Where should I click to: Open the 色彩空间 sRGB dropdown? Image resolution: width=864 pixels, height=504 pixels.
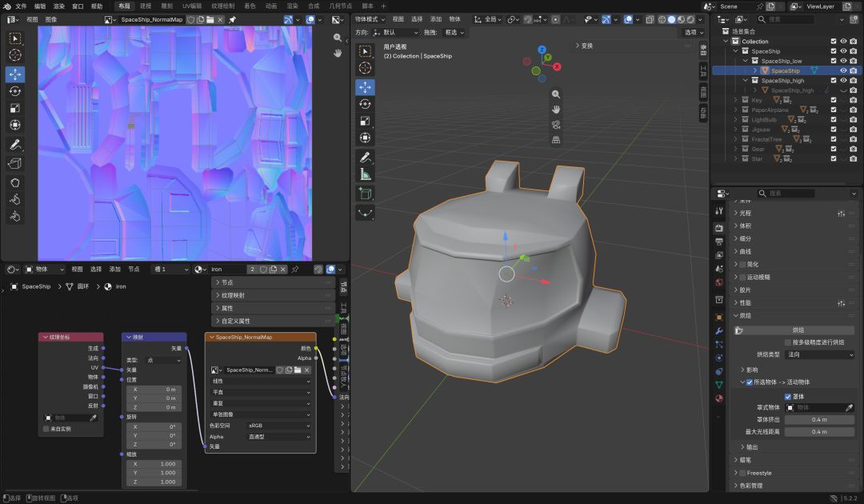pos(279,426)
